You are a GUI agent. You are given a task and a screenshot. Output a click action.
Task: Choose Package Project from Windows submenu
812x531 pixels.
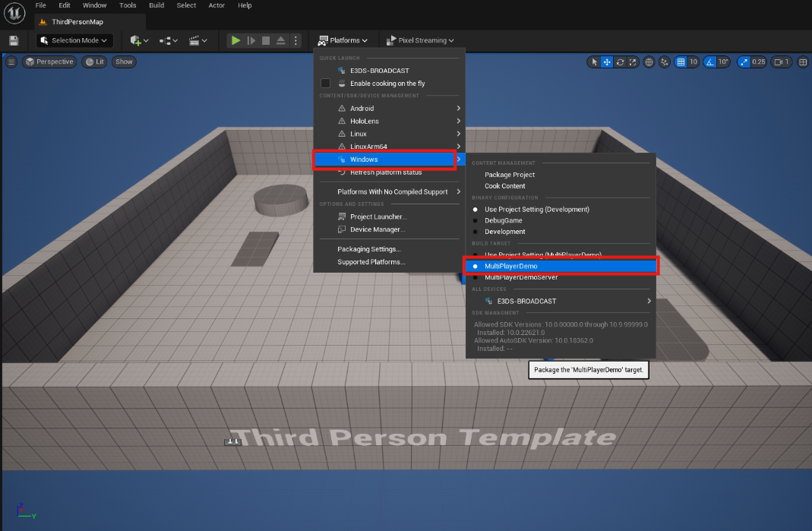click(x=510, y=175)
